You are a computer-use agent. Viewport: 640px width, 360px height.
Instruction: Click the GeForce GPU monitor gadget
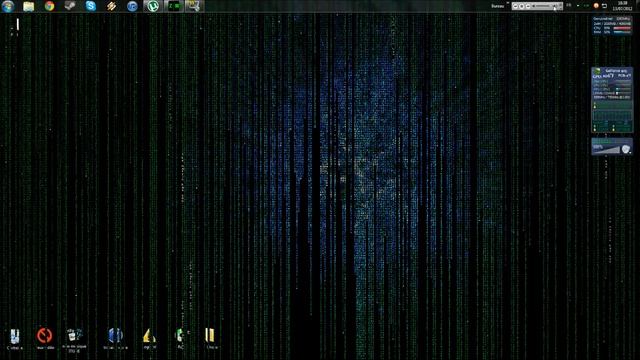[612, 100]
